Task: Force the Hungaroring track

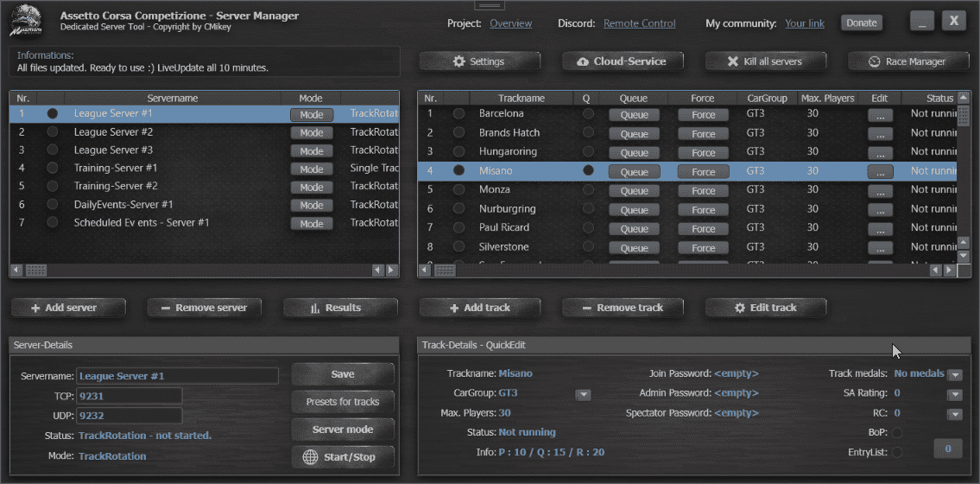Action: click(703, 153)
